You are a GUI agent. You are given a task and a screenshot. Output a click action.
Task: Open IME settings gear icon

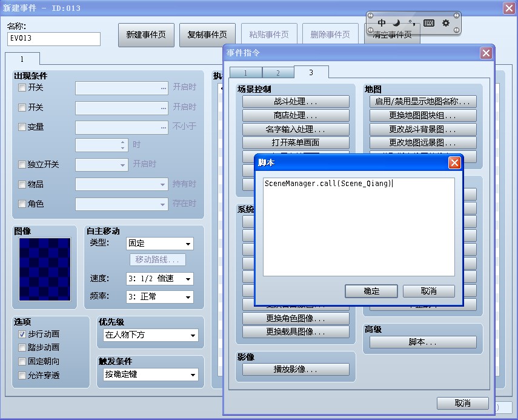point(446,23)
